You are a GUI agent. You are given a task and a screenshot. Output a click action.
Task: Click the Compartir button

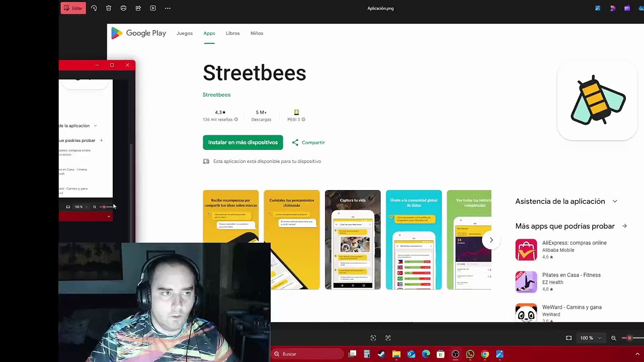click(x=308, y=142)
